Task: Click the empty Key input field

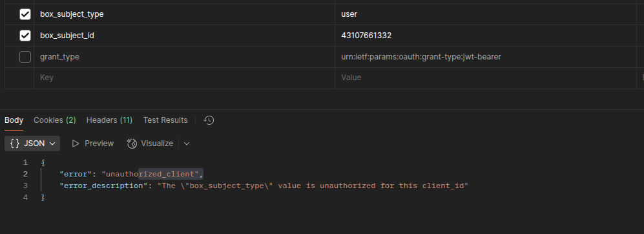Action: pos(184,78)
